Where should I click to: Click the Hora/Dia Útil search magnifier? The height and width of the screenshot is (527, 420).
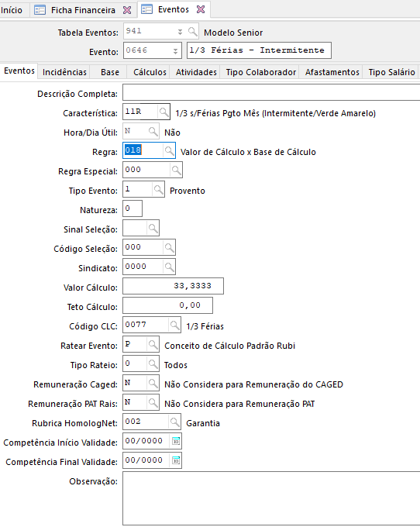(x=153, y=132)
